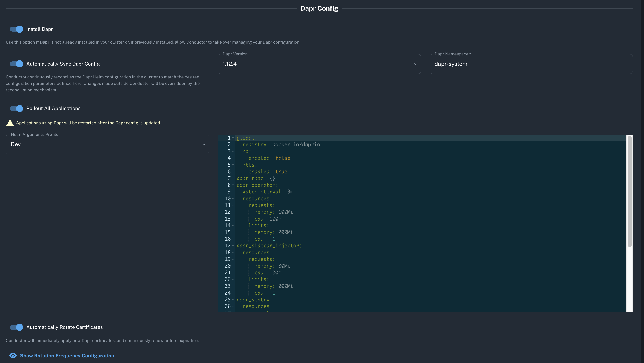Click the code editor vertical scrollbar thumb
This screenshot has height=363, width=644.
(630, 191)
